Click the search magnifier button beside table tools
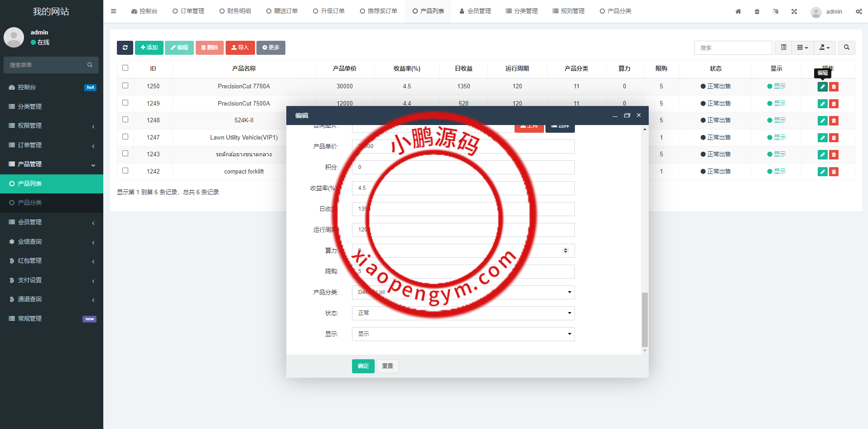 846,48
